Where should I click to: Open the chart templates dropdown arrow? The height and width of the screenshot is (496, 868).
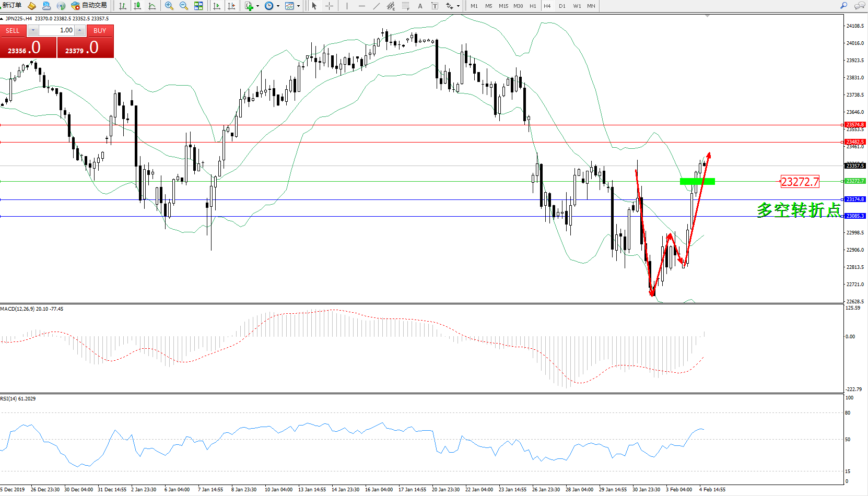pyautogui.click(x=298, y=6)
